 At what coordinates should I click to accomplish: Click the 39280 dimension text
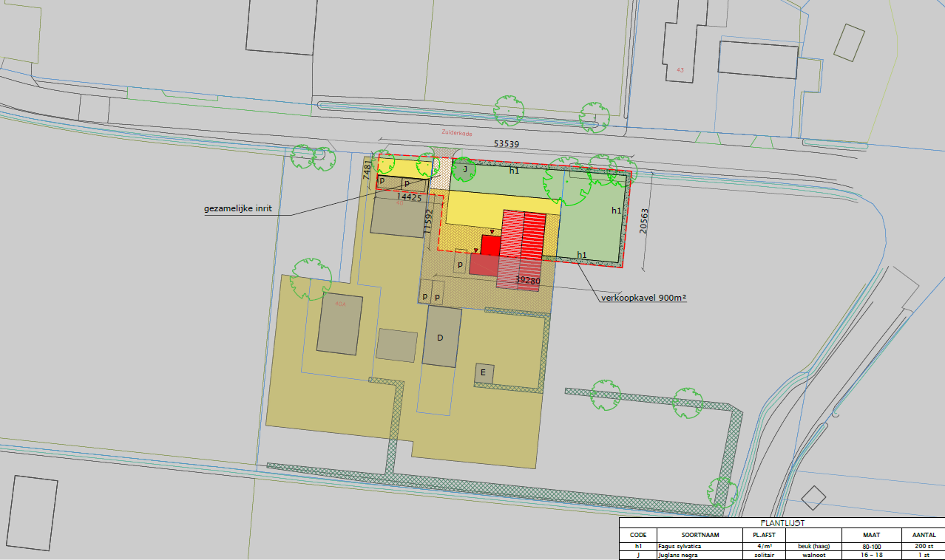[x=528, y=281]
